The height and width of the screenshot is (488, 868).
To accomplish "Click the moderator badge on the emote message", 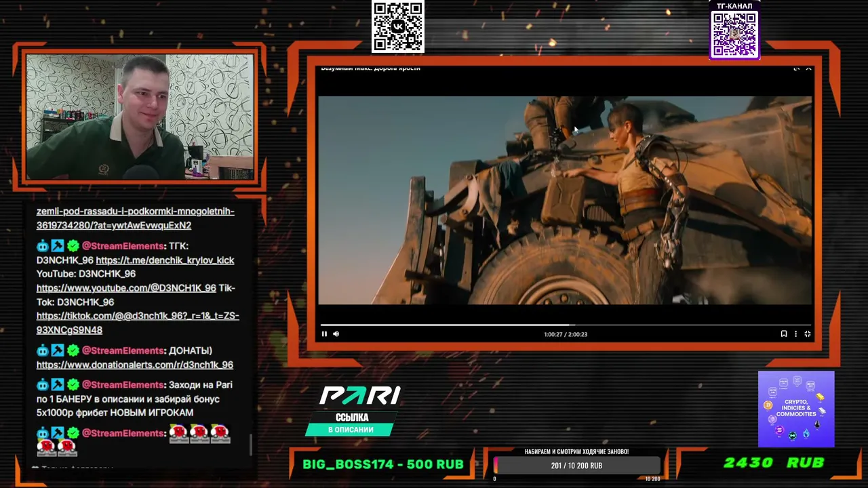I will tap(58, 433).
